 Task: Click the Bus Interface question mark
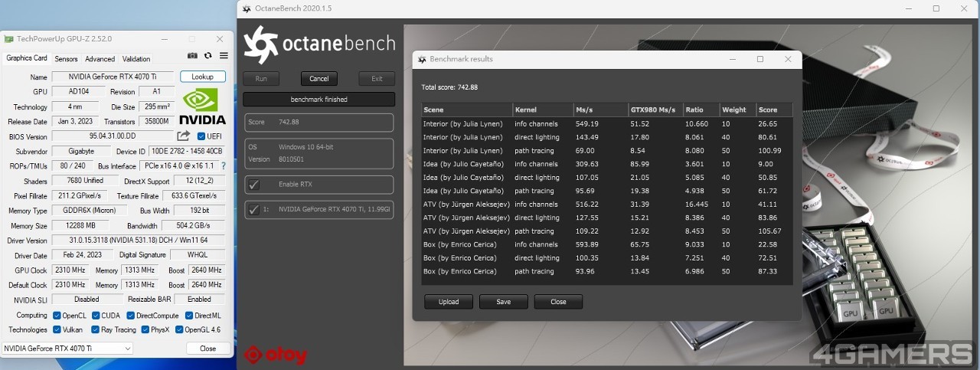[224, 165]
